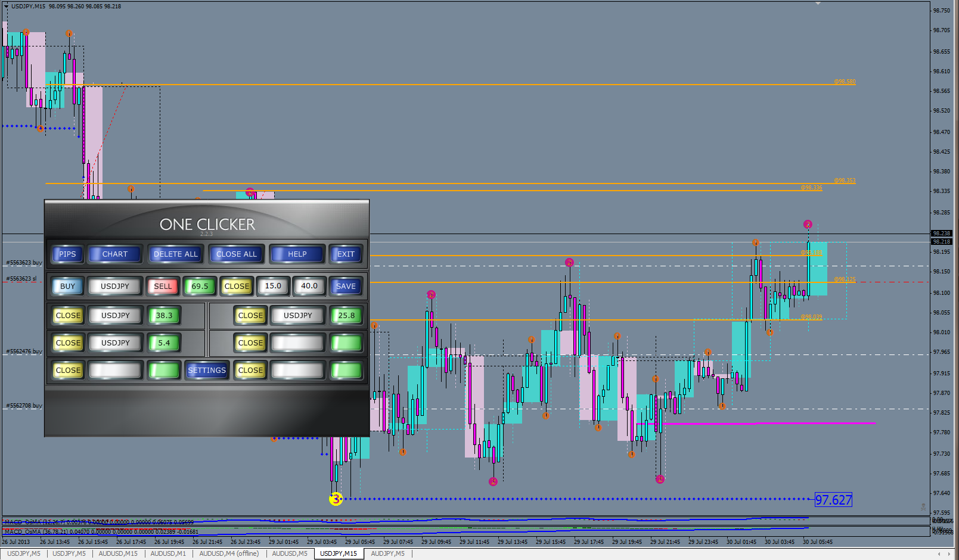Click the #5562708 buy order label
Image resolution: width=959 pixels, height=560 pixels.
coord(24,406)
